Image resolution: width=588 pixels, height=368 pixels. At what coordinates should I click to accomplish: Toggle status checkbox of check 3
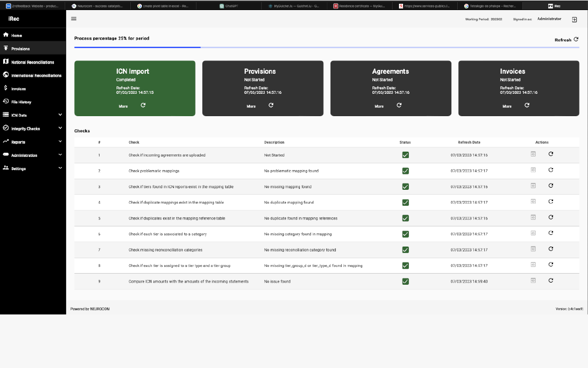(405, 187)
